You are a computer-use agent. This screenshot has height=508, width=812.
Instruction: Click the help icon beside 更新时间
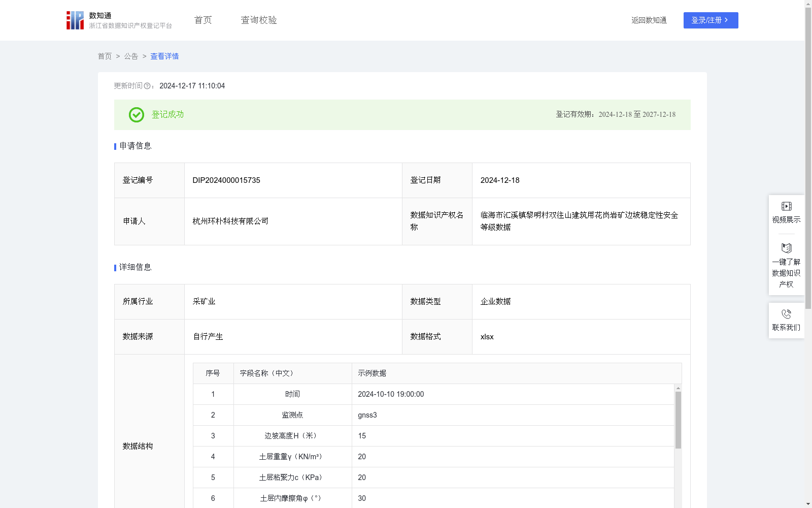pyautogui.click(x=147, y=86)
